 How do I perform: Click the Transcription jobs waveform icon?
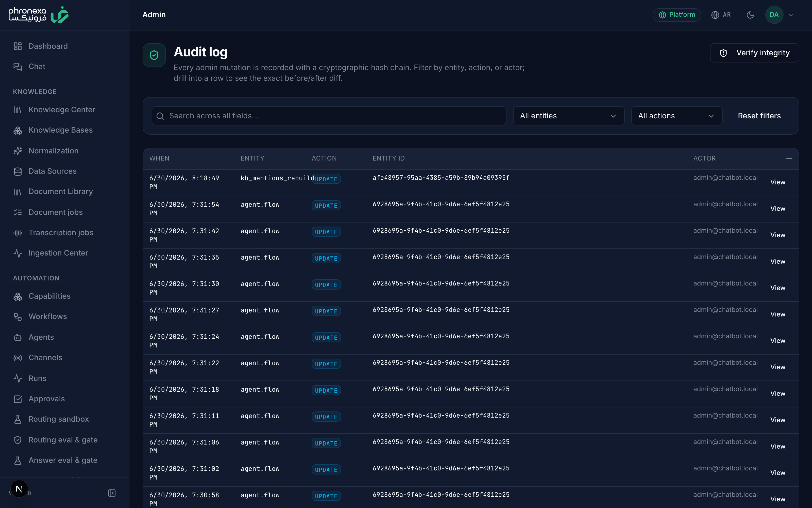pyautogui.click(x=18, y=233)
